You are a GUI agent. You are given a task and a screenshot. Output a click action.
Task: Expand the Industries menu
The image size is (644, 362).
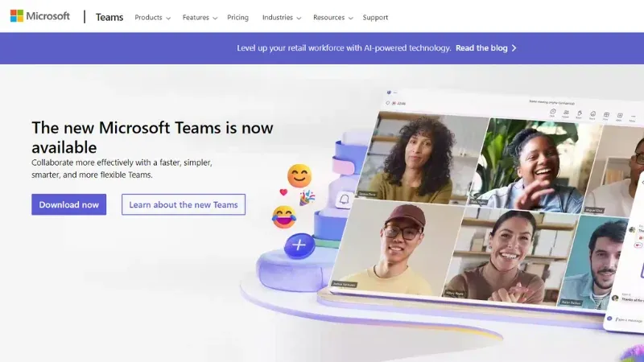point(282,18)
